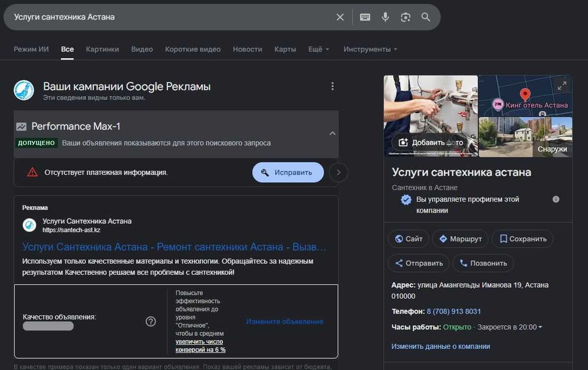Open search by image camera icon
This screenshot has height=370, width=588.
pyautogui.click(x=405, y=17)
